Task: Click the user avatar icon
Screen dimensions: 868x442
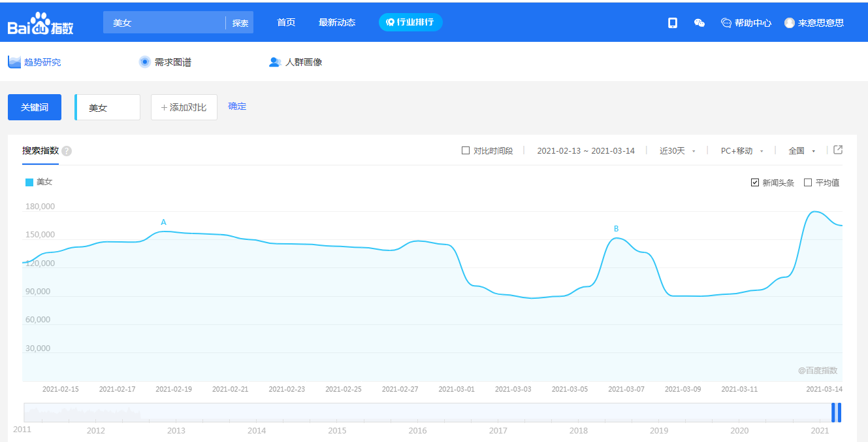Action: 790,23
